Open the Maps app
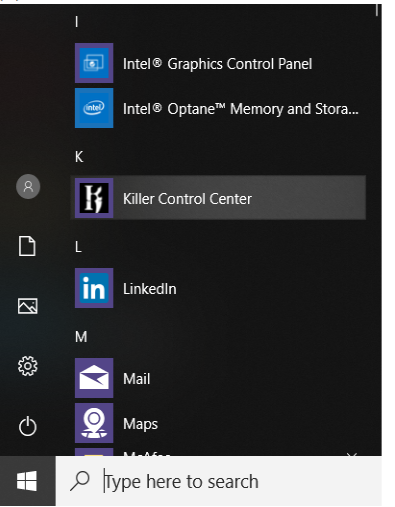The height and width of the screenshot is (507, 395). click(218, 423)
